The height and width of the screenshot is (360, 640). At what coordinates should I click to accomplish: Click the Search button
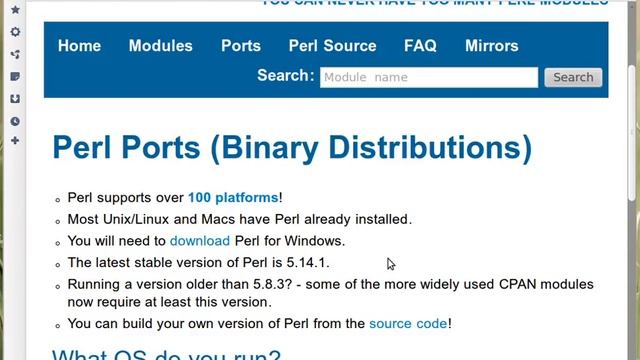(573, 77)
